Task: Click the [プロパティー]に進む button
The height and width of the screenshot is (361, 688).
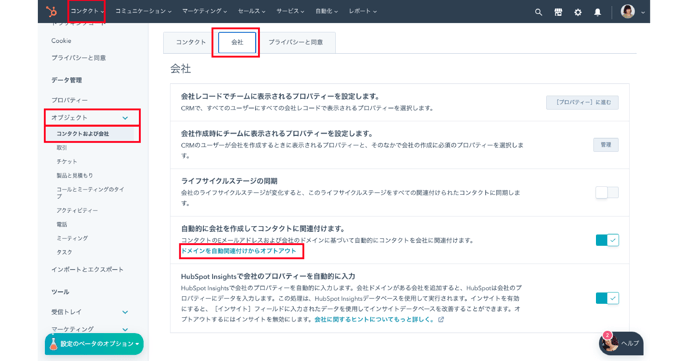Action: [x=582, y=102]
